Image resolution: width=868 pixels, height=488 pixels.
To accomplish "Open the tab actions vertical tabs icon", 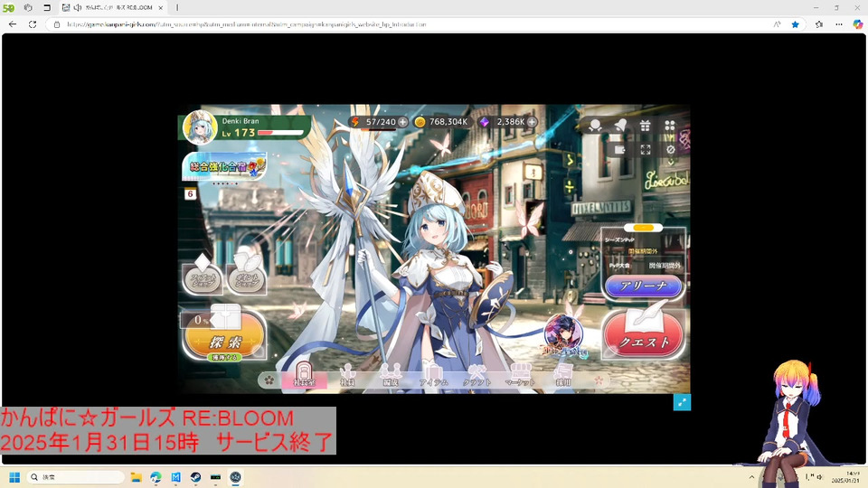I will click(x=47, y=8).
